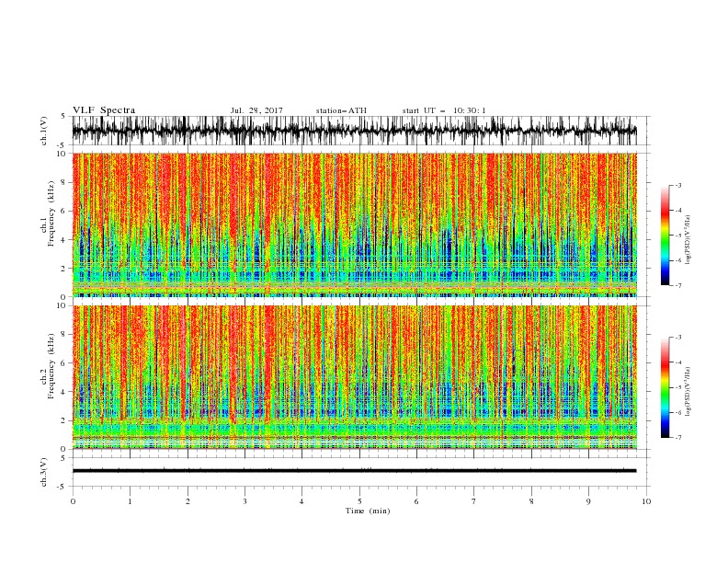
Task: Click inside the ch.1 spectrogram panel
Action: (x=355, y=224)
